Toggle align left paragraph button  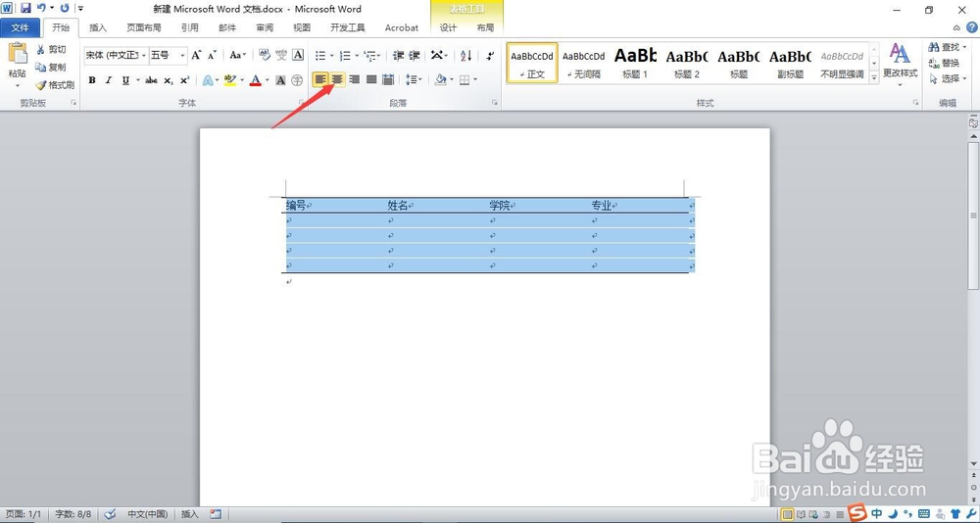(320, 79)
